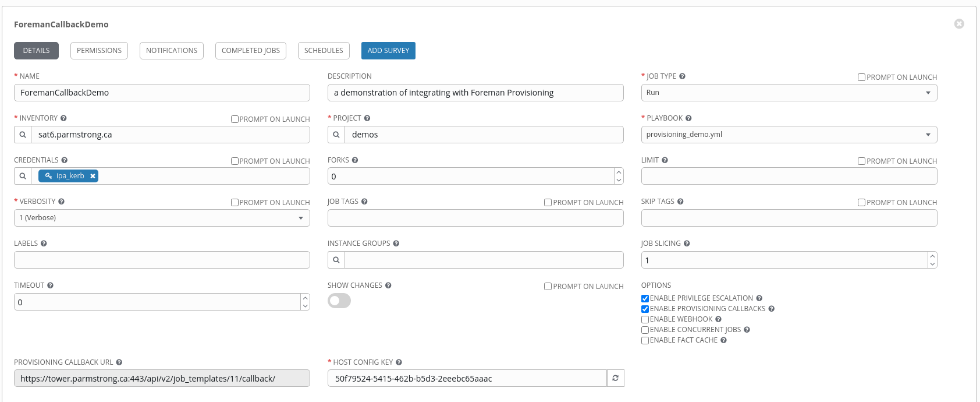Click the Inventory lookup search icon
This screenshot has height=402, width=980.
coord(23,135)
